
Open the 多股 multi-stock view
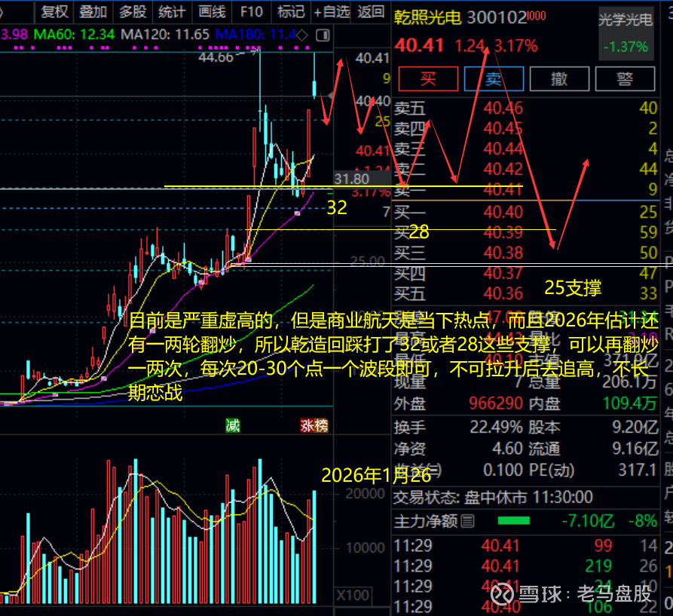tap(133, 11)
